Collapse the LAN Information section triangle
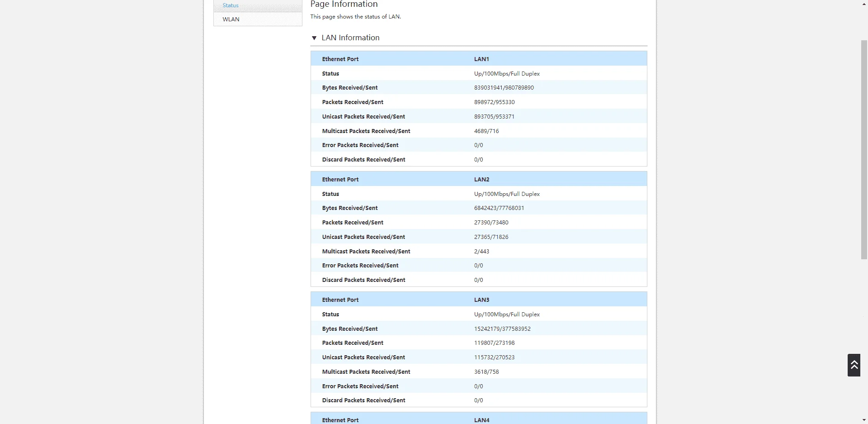868x424 pixels. (x=314, y=38)
